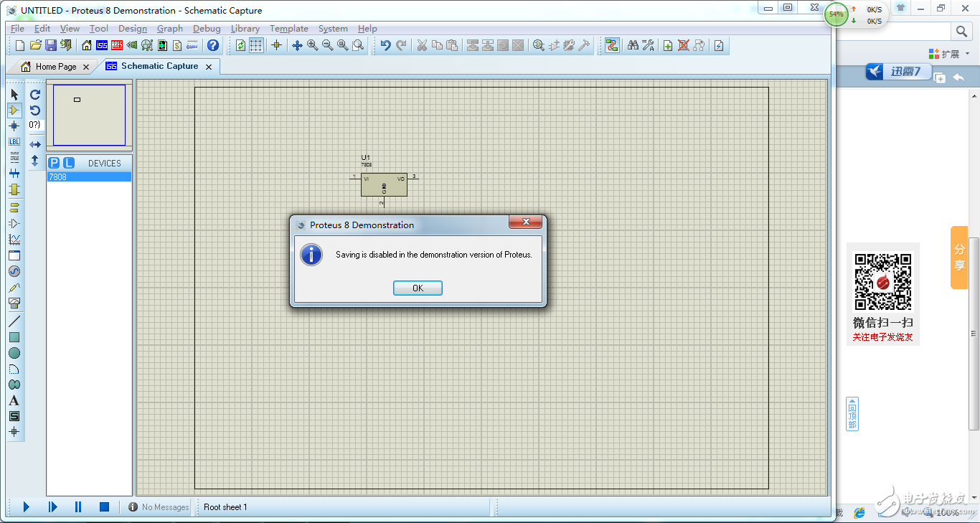Close the Home Page tab
This screenshot has width=980, height=523.
(x=86, y=67)
